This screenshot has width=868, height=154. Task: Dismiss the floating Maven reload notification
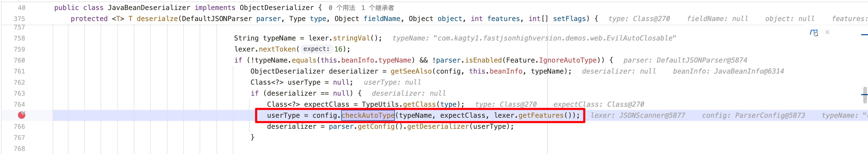pos(827,32)
